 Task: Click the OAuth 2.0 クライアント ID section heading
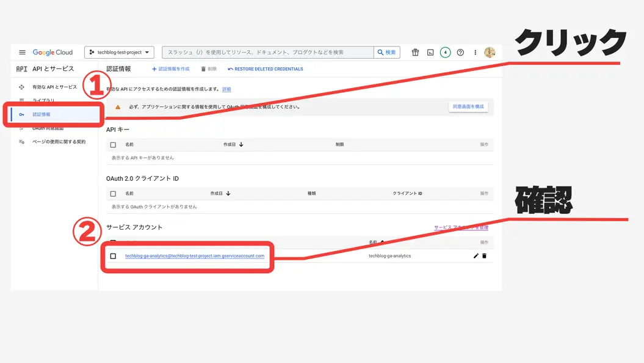(142, 178)
